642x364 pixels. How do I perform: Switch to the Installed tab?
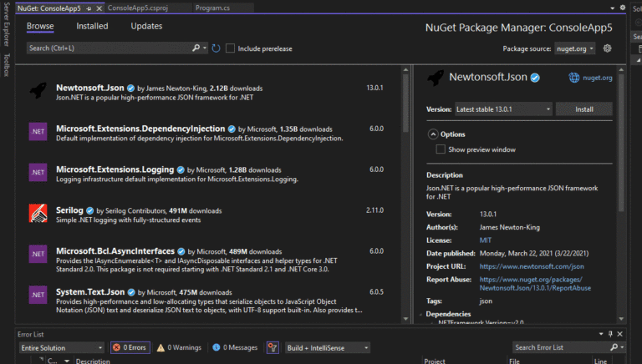[x=92, y=26]
